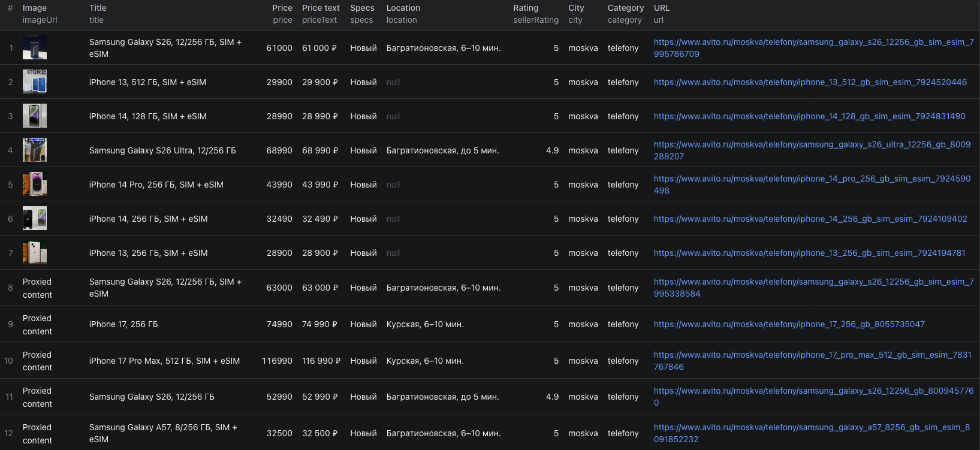Select price text '28 990 ₽'
Viewport: 980px width, 450px height.
(x=320, y=116)
